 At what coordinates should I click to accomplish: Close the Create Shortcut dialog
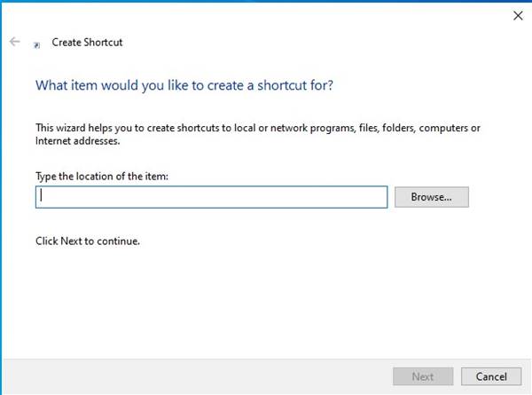click(518, 16)
